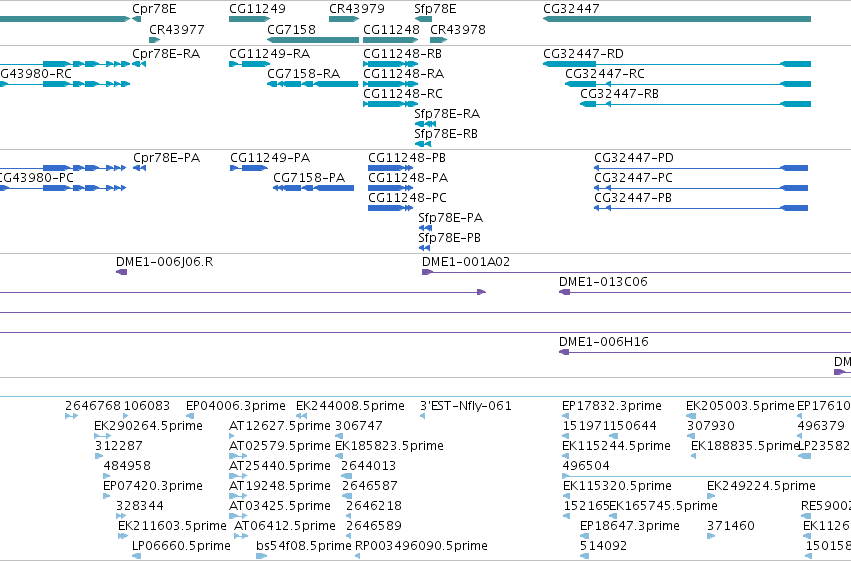Select the 106083 EST marker
Viewport: 851px width, 561px height.
click(125, 416)
